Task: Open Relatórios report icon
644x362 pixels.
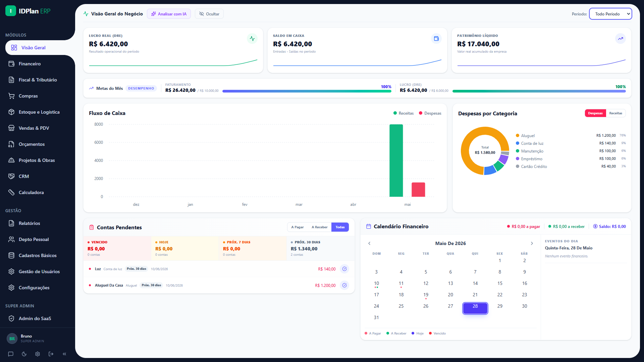Action: (11, 223)
